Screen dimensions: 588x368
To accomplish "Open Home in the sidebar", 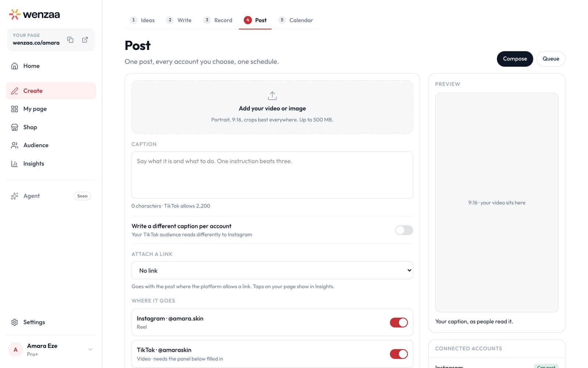I will [x=51, y=66].
